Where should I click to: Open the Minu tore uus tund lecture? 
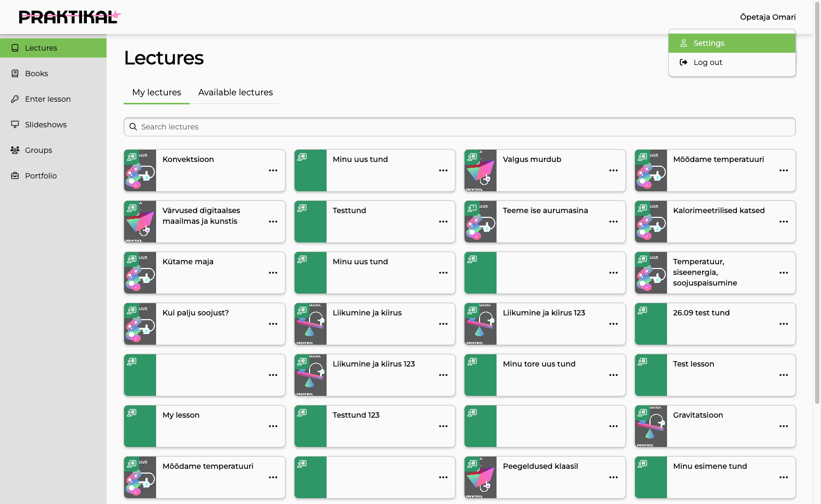pyautogui.click(x=545, y=375)
